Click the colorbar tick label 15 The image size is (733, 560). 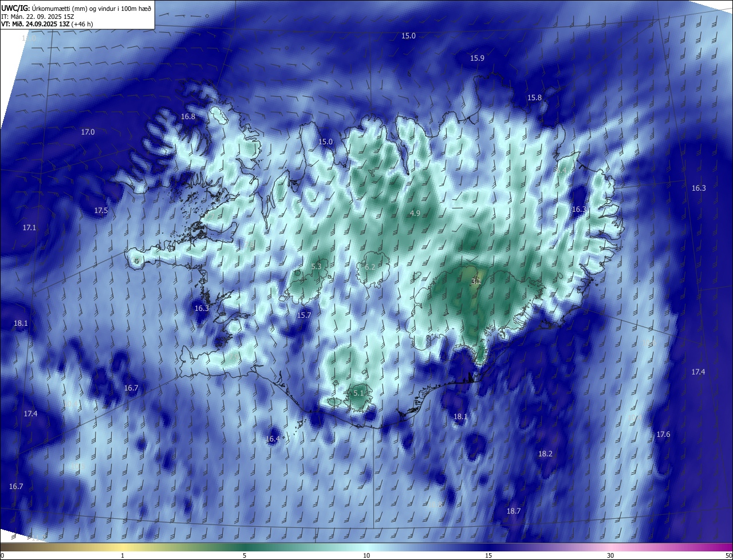[488, 555]
